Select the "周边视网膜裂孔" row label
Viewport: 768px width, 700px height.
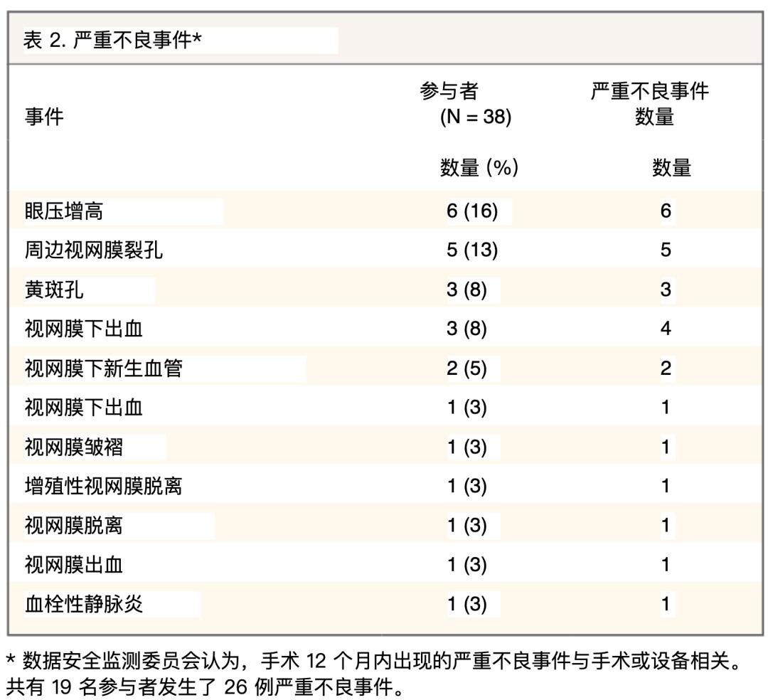tap(93, 250)
